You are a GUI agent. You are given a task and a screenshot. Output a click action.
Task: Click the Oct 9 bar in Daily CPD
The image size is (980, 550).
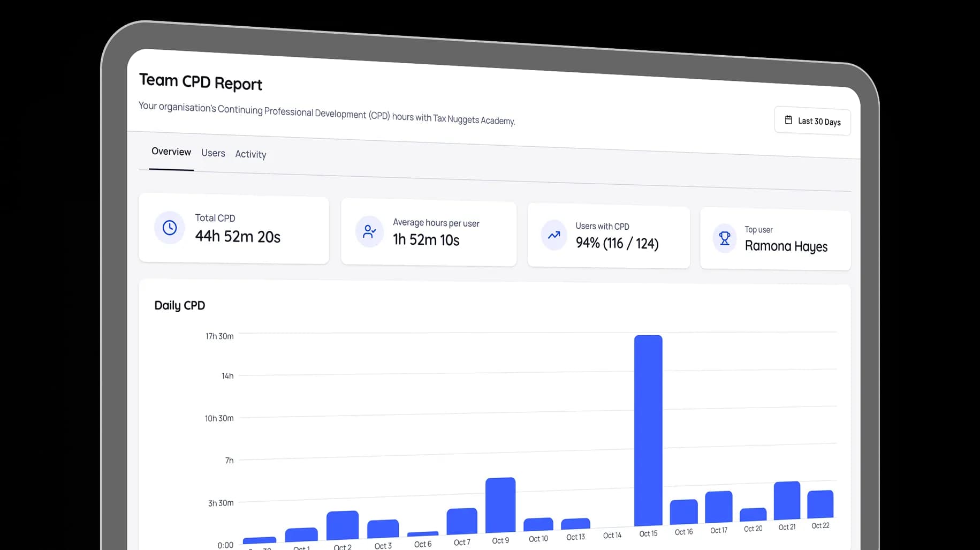point(500,505)
